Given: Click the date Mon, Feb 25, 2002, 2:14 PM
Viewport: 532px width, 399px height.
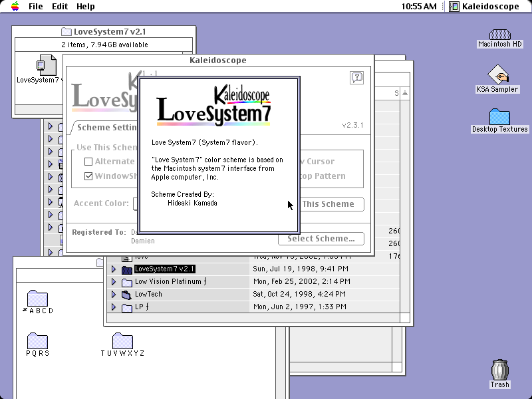Looking at the screenshot, I should click(x=301, y=281).
